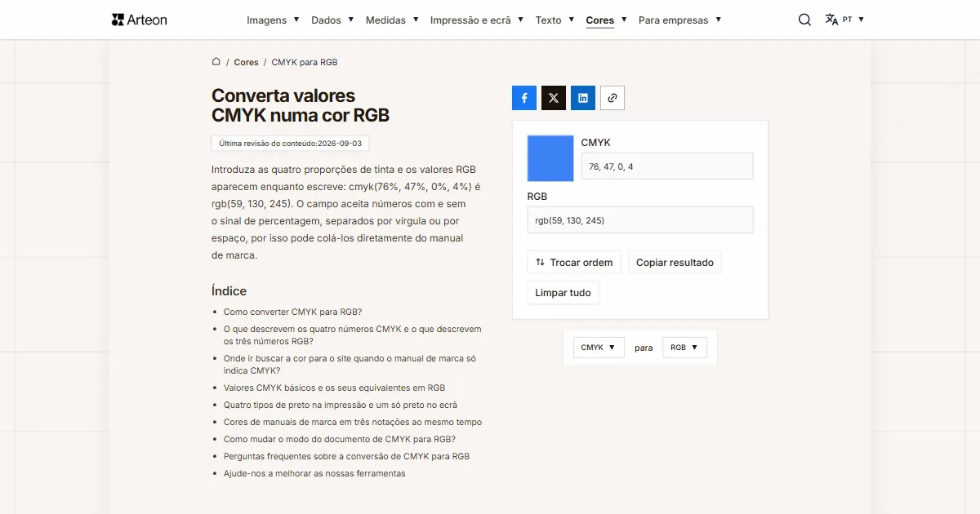The image size is (980, 514).
Task: Expand the Imagens menu
Action: click(x=273, y=20)
